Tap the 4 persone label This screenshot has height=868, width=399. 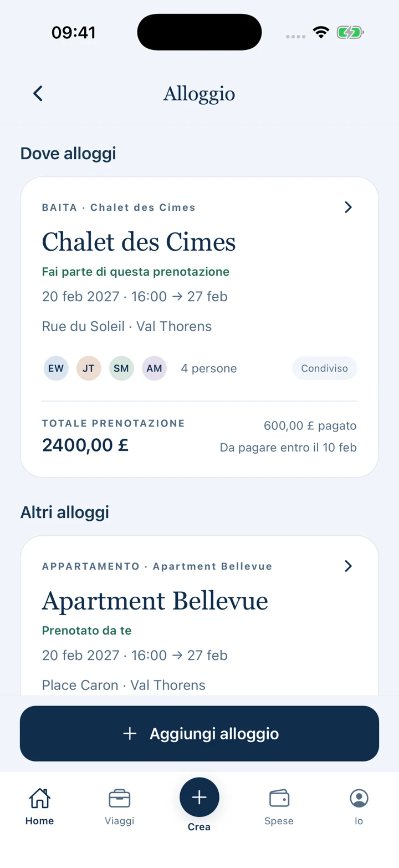[209, 368]
